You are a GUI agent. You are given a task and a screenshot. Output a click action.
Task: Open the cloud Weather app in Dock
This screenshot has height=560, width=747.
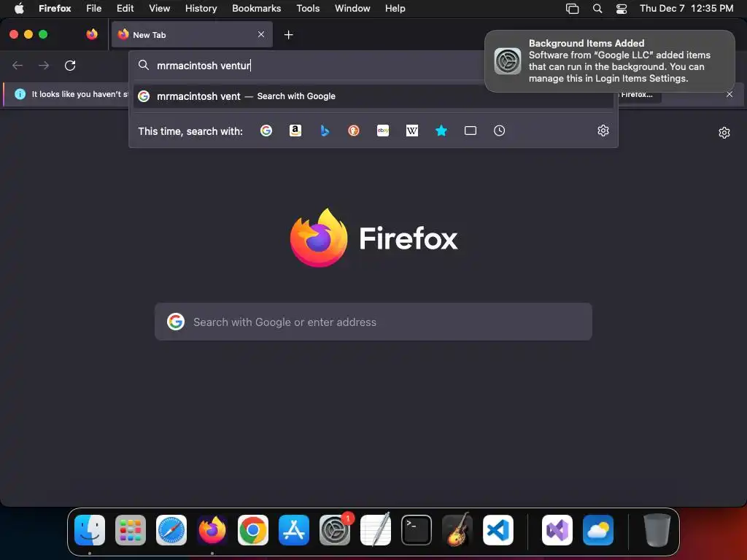pyautogui.click(x=598, y=530)
